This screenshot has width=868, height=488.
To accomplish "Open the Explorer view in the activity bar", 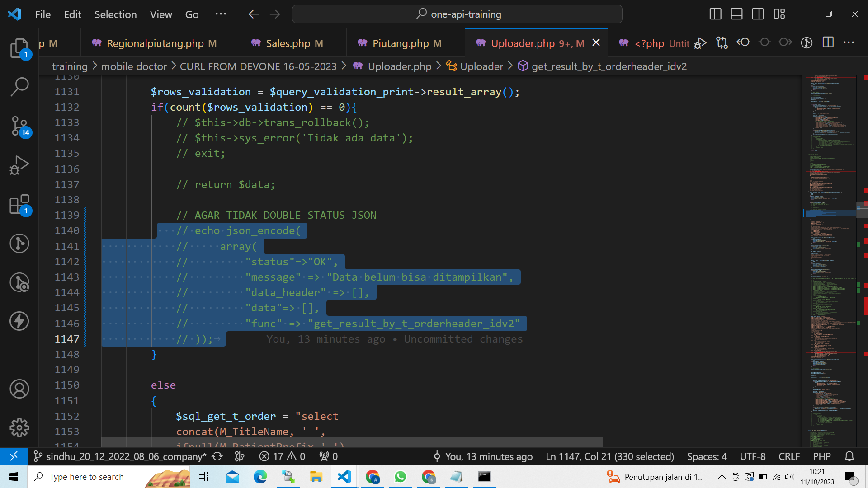I will 19,48.
